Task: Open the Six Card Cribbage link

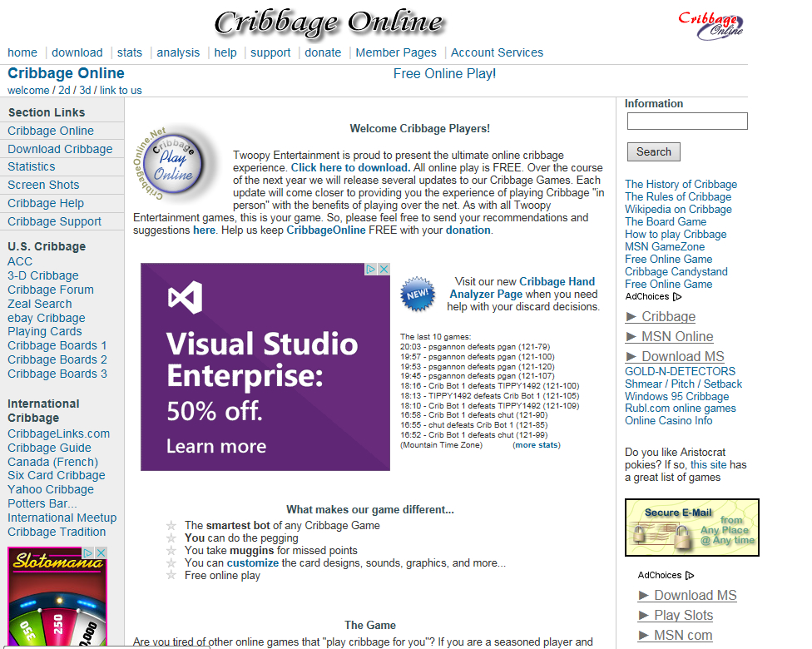Action: point(57,475)
